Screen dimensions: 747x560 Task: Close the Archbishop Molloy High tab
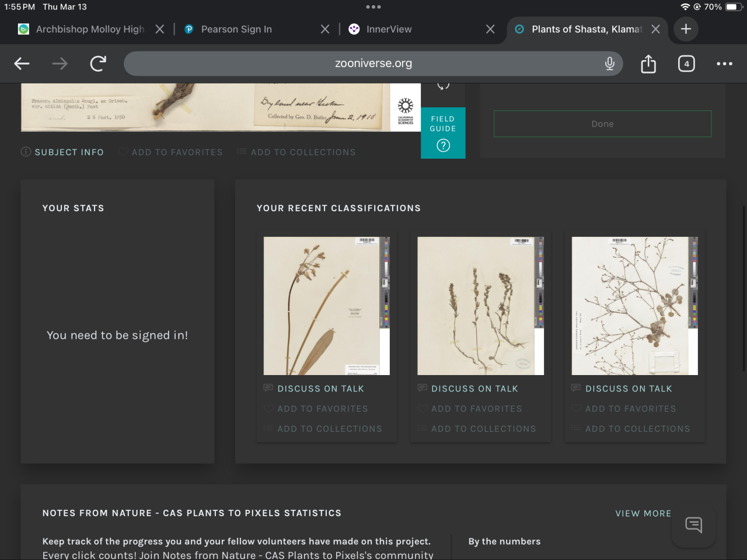[x=159, y=29]
